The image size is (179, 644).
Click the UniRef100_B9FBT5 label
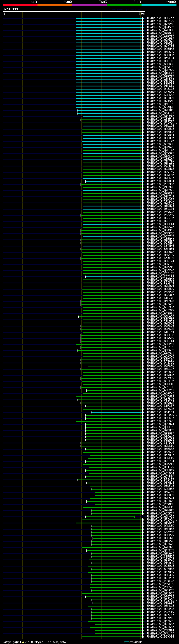pyautogui.click(x=161, y=110)
